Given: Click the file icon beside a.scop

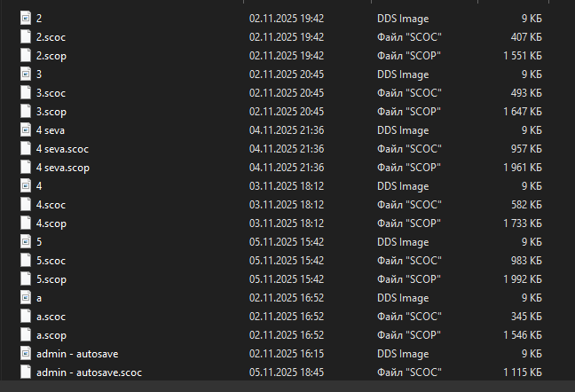Looking at the screenshot, I should (25, 334).
